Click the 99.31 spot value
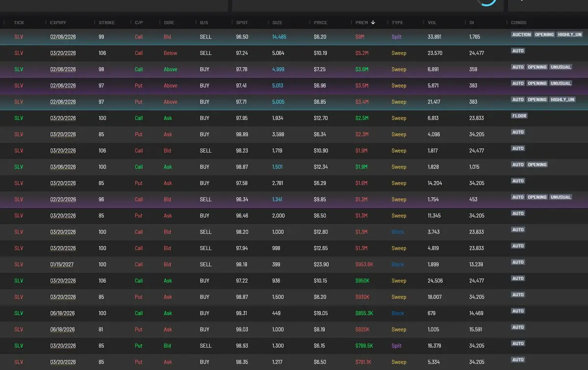588x370 pixels. click(242, 313)
